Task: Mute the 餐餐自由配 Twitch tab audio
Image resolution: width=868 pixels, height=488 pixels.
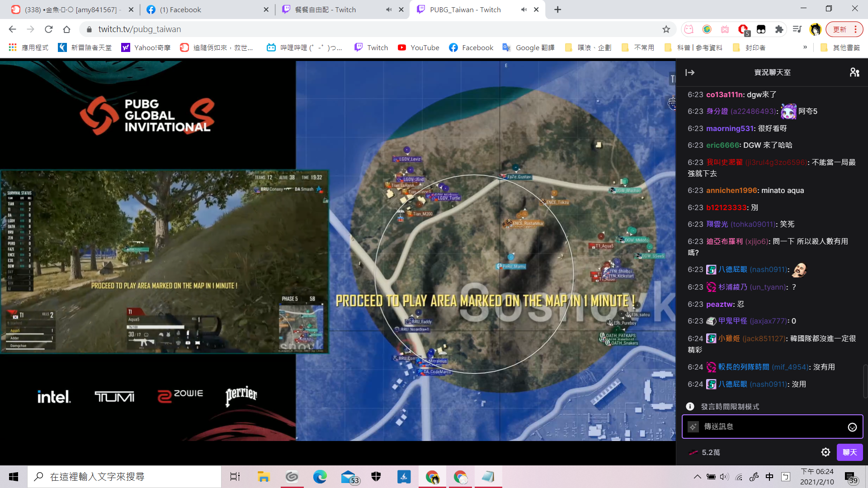Action: [x=388, y=9]
